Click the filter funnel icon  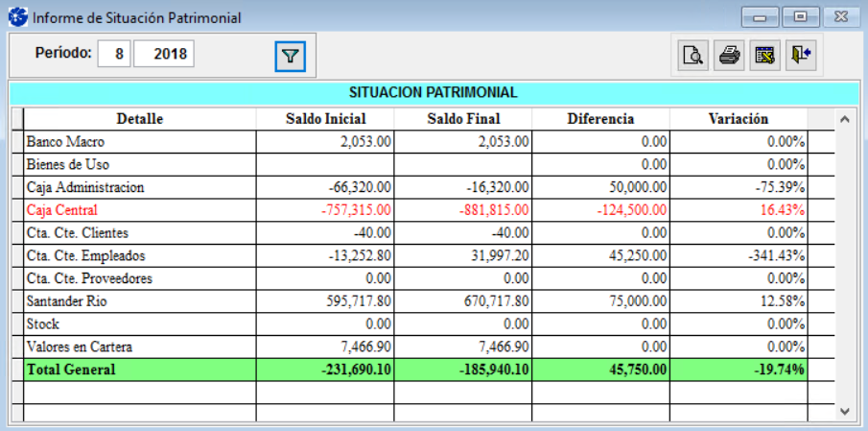291,57
